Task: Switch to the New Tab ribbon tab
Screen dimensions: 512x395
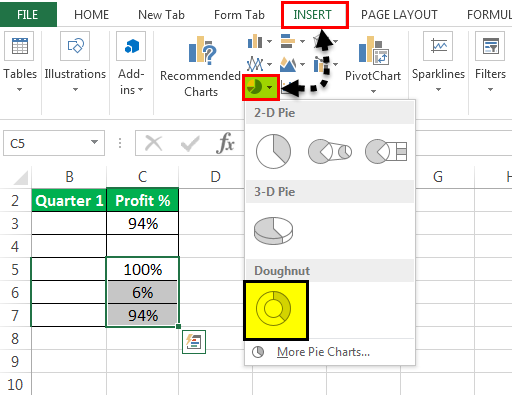Action: click(x=161, y=15)
